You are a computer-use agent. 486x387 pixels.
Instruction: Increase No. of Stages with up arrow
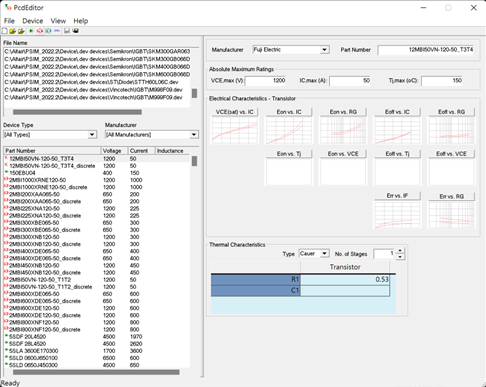point(400,251)
